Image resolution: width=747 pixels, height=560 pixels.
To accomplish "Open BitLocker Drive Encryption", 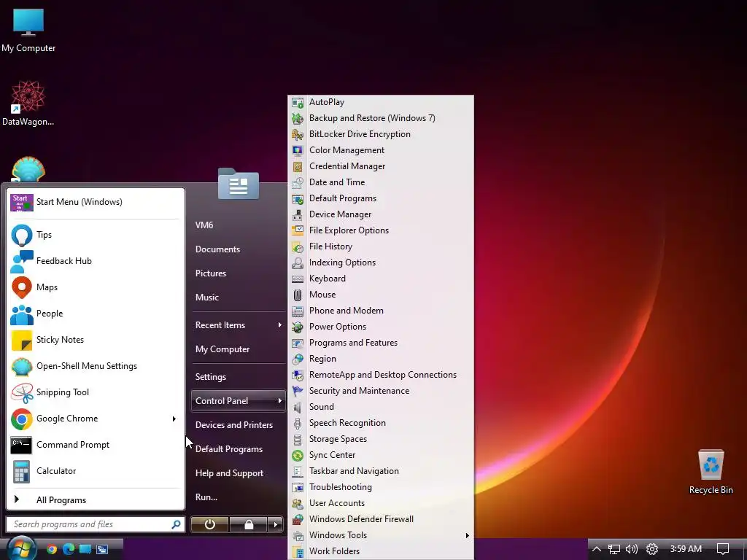I will point(381,134).
